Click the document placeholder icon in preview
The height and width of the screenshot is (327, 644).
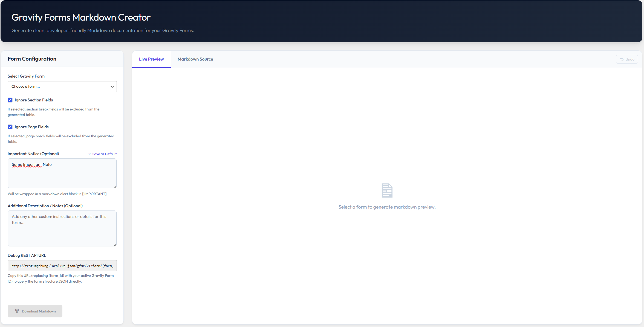(x=387, y=190)
